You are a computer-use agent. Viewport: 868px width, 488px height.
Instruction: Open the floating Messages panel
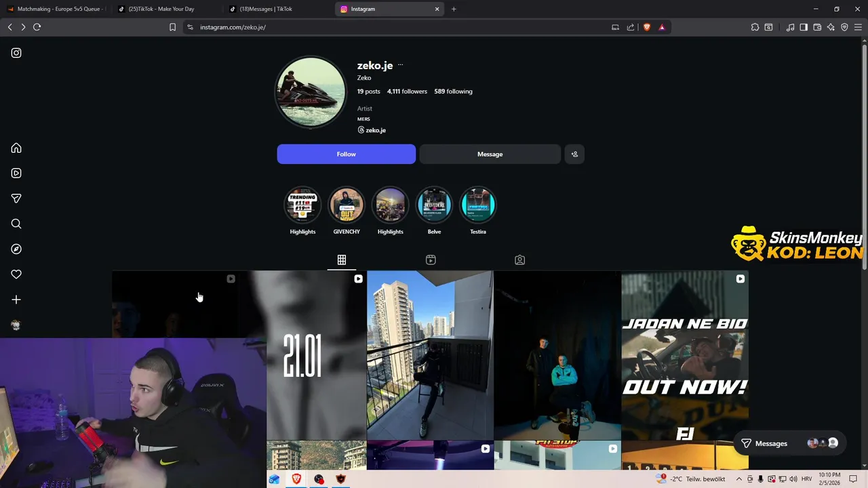click(x=789, y=443)
